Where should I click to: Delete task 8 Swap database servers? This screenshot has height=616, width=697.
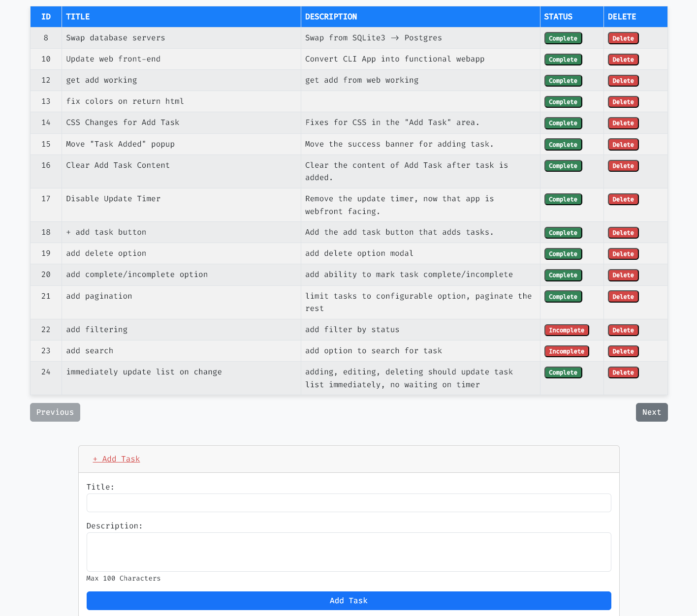(623, 38)
